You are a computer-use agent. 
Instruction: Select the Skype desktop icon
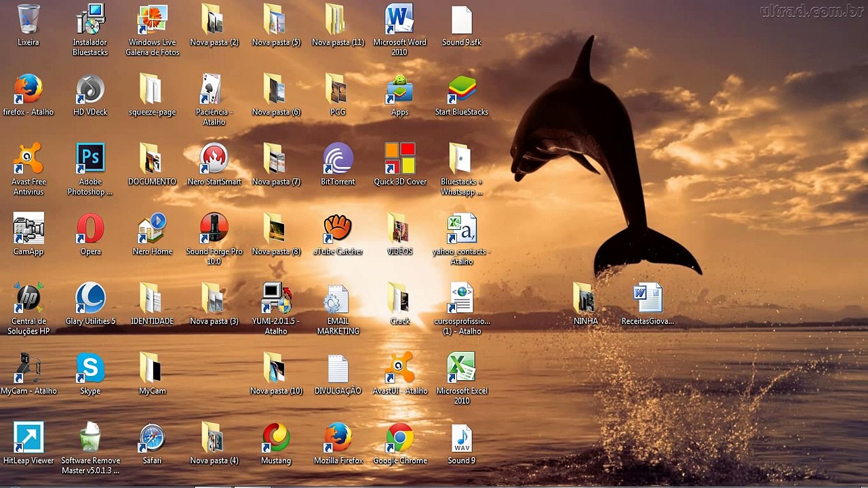pyautogui.click(x=90, y=368)
